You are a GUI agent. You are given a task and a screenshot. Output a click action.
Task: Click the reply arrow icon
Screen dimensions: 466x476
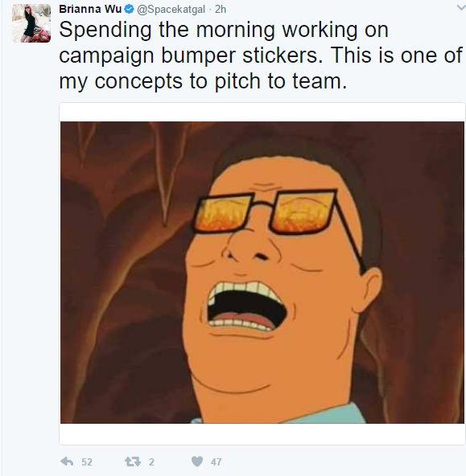point(67,462)
